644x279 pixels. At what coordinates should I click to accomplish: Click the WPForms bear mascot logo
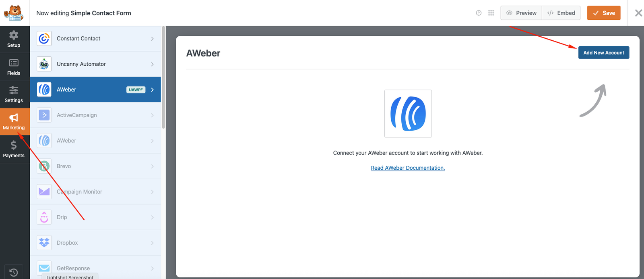13,13
